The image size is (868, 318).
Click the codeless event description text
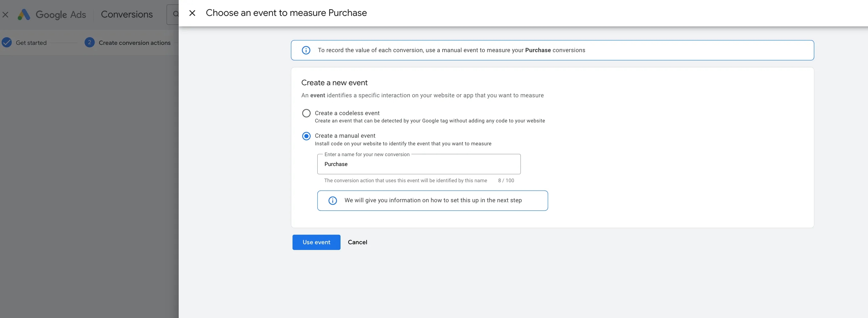click(x=430, y=121)
